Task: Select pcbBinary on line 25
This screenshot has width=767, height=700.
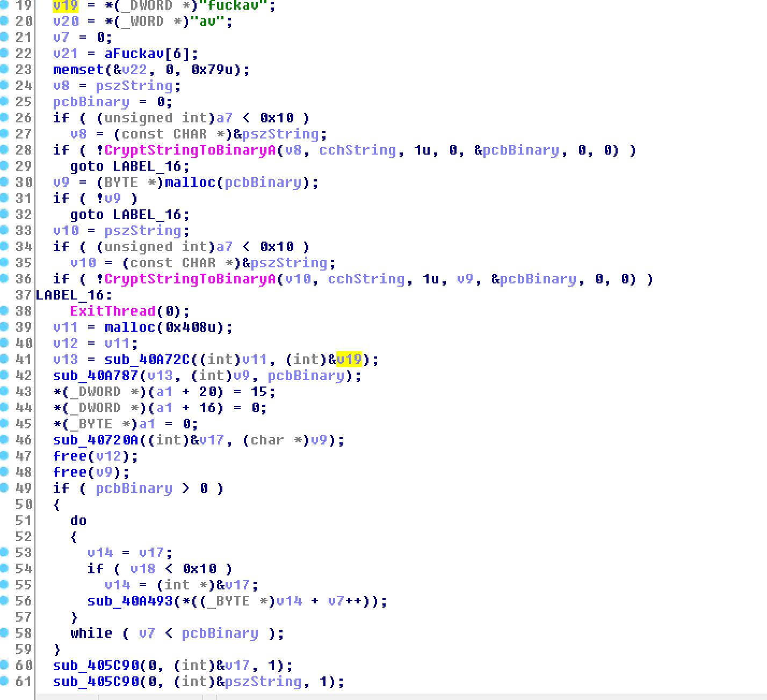Action: (x=91, y=102)
